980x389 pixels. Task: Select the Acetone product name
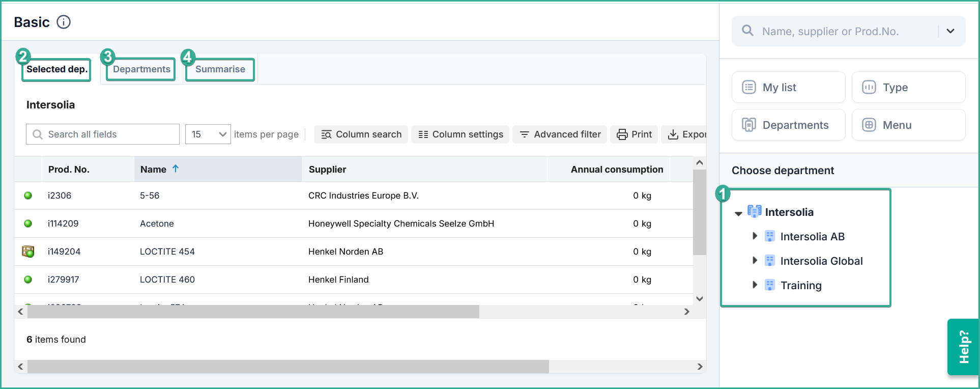point(157,224)
